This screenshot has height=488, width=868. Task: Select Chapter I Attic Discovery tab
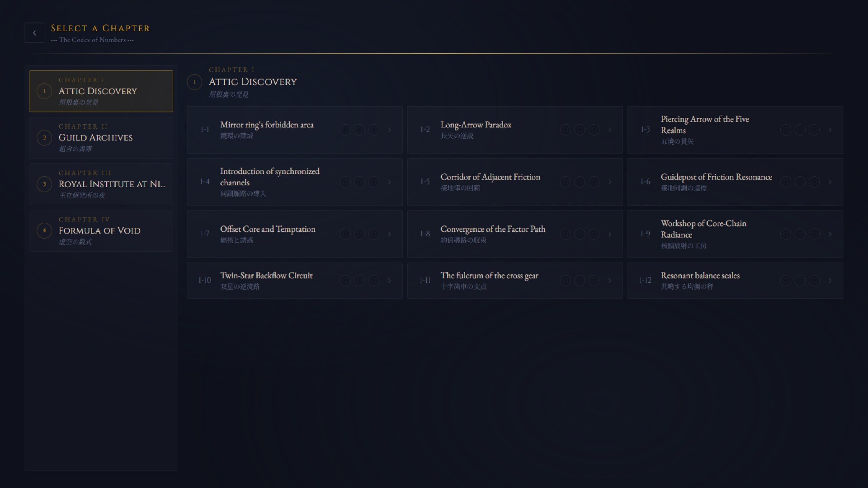[x=101, y=91]
